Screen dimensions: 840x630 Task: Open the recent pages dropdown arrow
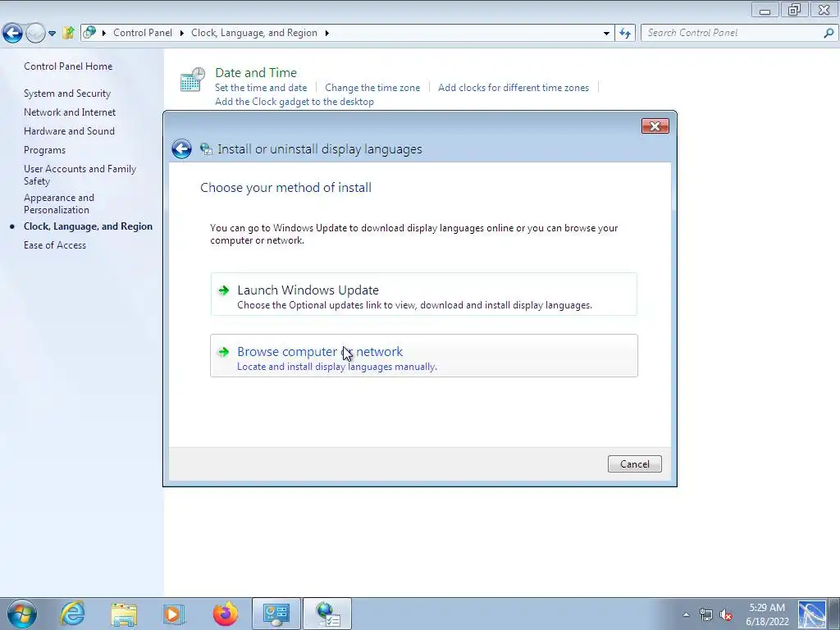52,33
